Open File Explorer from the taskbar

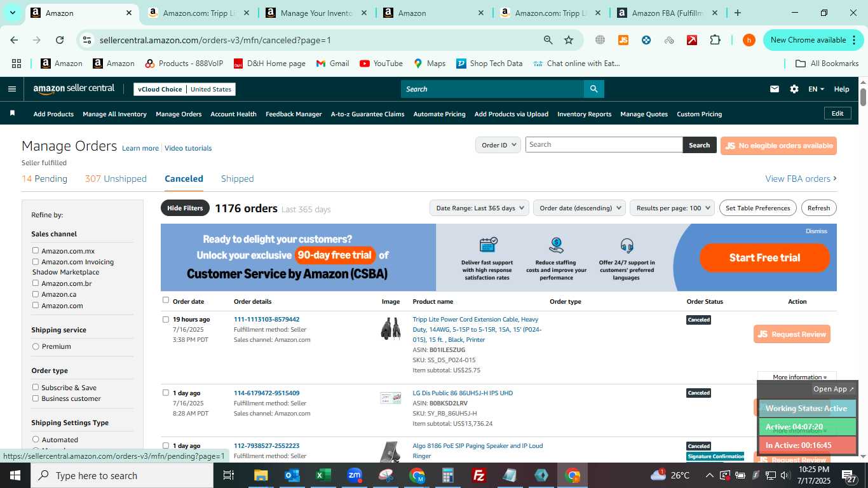pyautogui.click(x=261, y=475)
